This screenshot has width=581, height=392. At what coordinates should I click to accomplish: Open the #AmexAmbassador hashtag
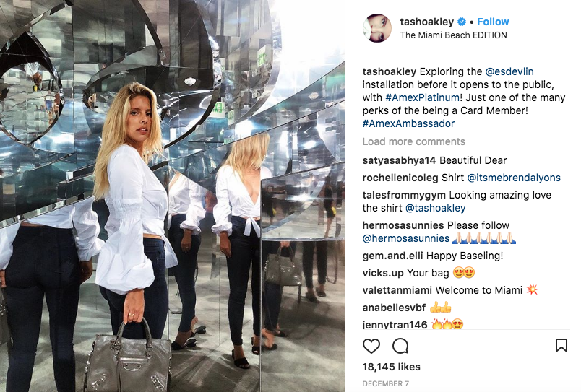pyautogui.click(x=408, y=123)
